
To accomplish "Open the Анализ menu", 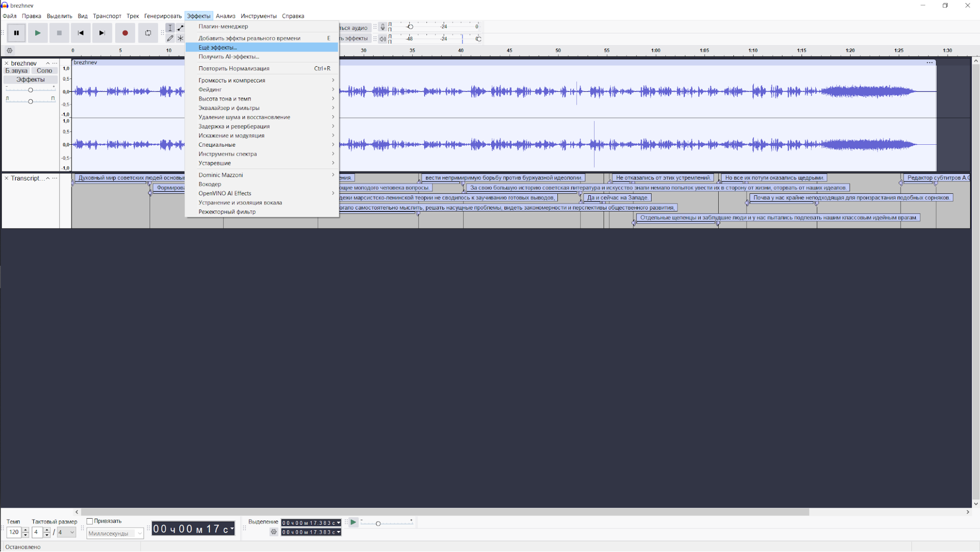I will pos(225,16).
